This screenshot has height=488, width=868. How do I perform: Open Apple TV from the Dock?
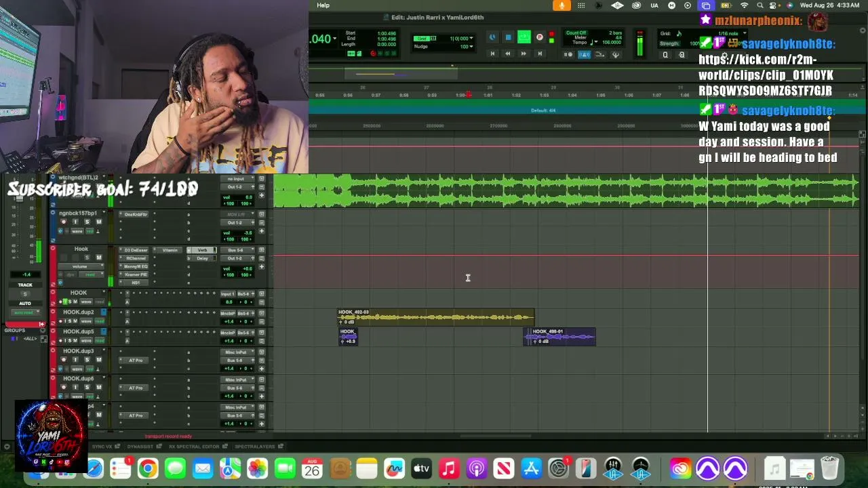click(422, 468)
